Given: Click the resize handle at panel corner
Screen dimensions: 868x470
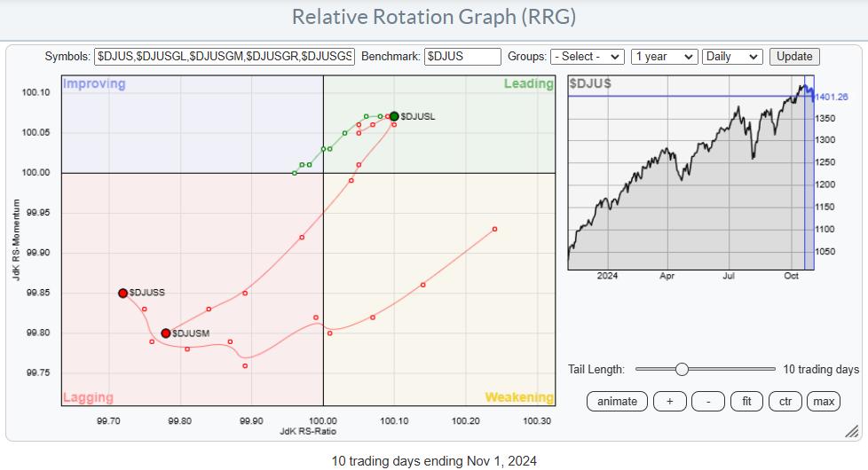Looking at the screenshot, I should pos(851,432).
